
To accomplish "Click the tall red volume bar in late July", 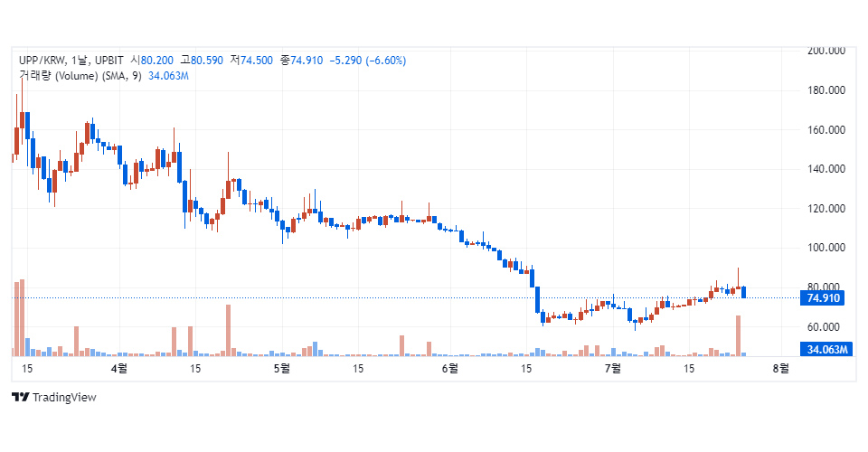I will (738, 335).
